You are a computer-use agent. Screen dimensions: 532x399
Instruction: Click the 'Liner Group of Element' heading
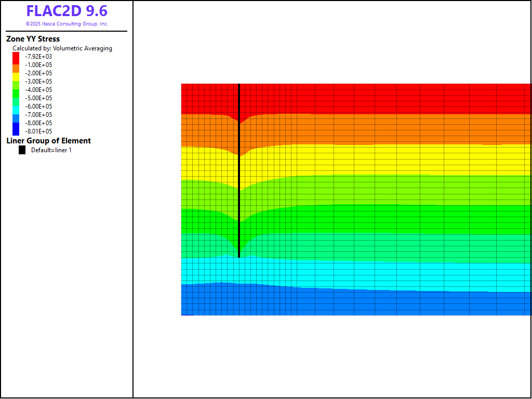(48, 141)
